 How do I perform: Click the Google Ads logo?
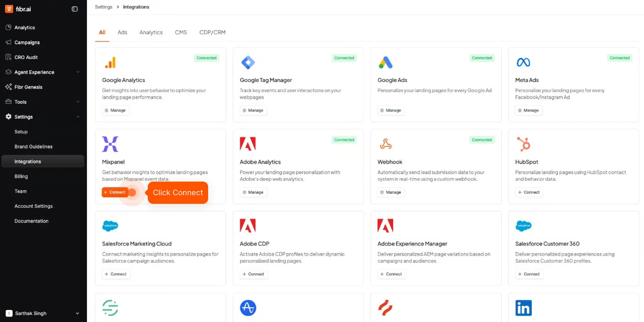386,62
